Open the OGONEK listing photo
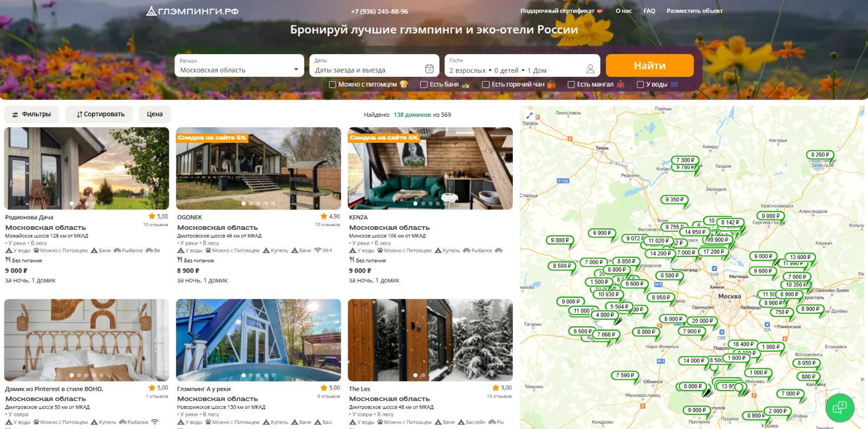 [258, 168]
